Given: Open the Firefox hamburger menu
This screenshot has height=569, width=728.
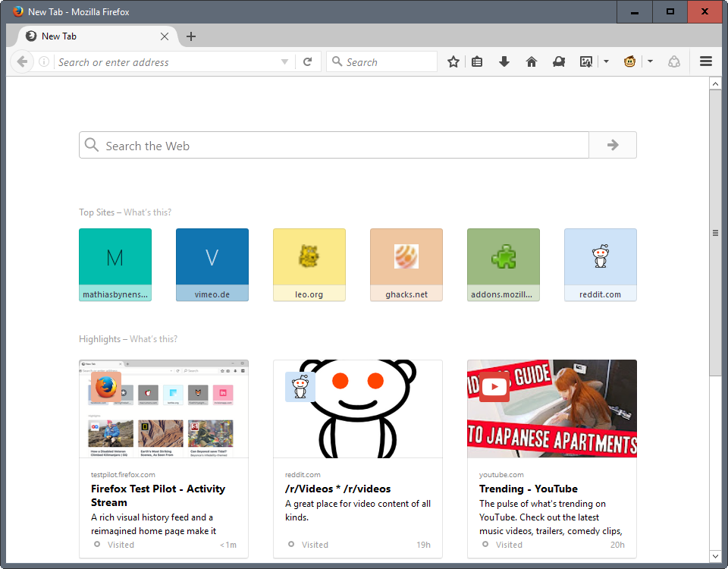Looking at the screenshot, I should click(x=706, y=61).
